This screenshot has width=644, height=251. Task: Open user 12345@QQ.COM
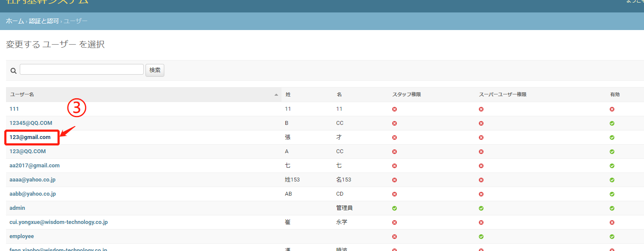[31, 123]
